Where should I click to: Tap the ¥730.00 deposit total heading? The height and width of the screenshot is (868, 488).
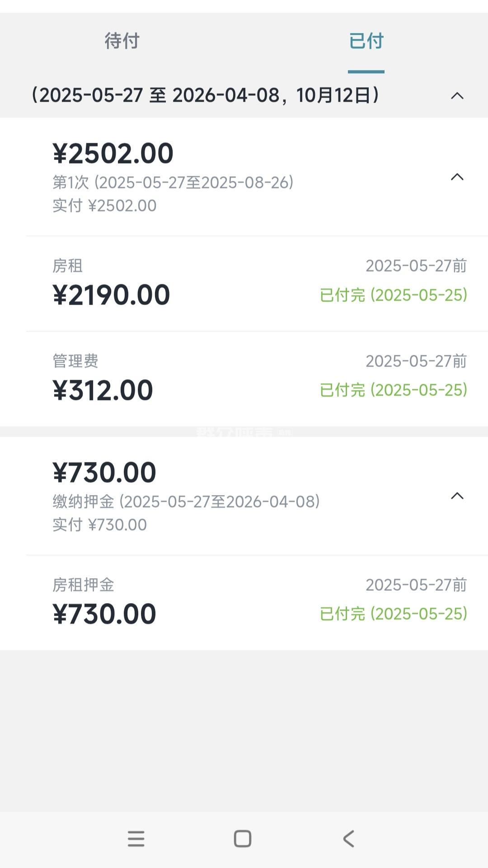point(104,472)
